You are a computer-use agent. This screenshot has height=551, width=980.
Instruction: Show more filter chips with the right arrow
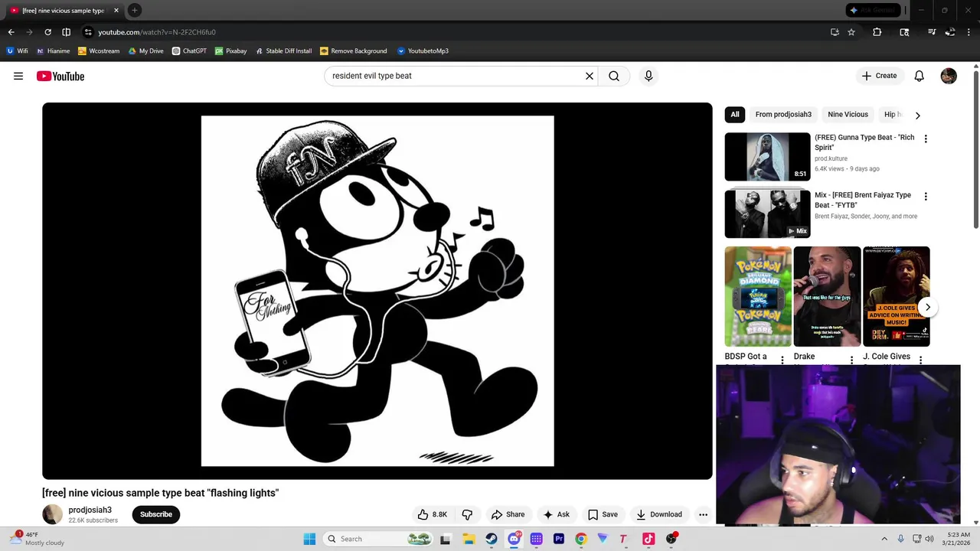pyautogui.click(x=917, y=115)
